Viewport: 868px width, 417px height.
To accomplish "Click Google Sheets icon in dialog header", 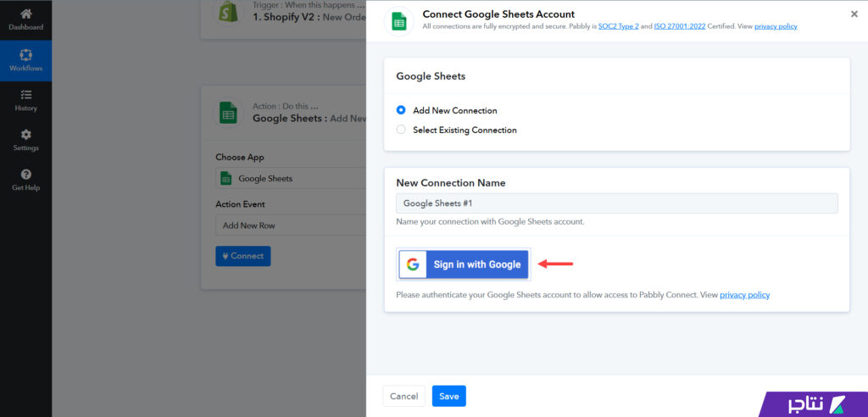I will click(x=398, y=21).
